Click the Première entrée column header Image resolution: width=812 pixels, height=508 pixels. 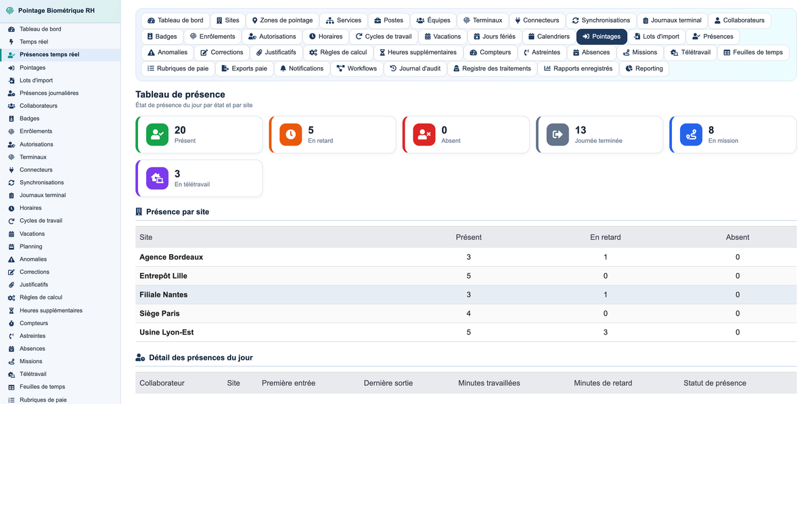coord(288,383)
